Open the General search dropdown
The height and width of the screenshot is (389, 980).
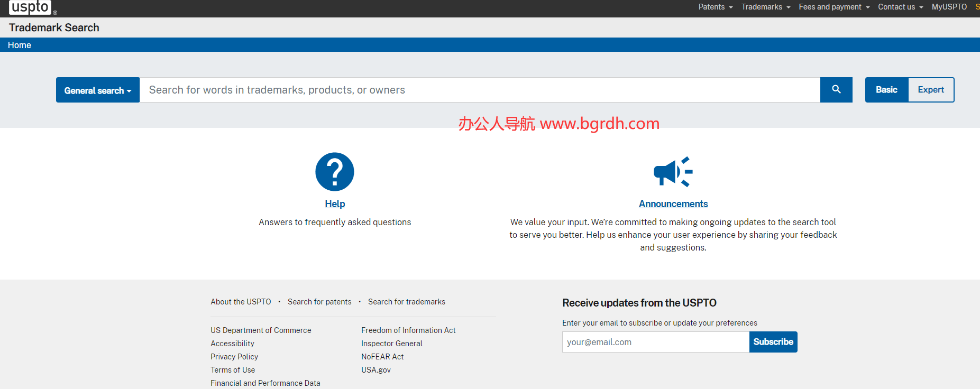[98, 90]
